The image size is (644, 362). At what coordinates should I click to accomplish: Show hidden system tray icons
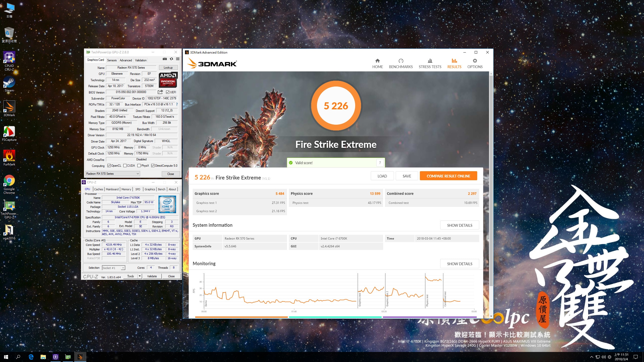(592, 357)
